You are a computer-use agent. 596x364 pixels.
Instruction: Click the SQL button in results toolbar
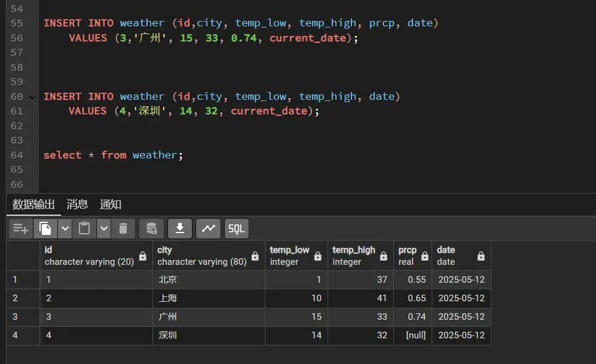click(236, 228)
